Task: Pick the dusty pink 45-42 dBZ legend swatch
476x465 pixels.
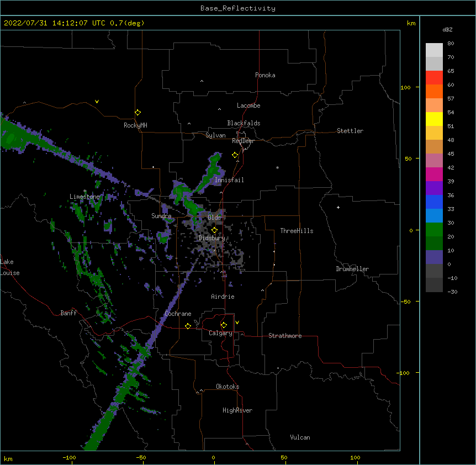Action: [x=434, y=161]
